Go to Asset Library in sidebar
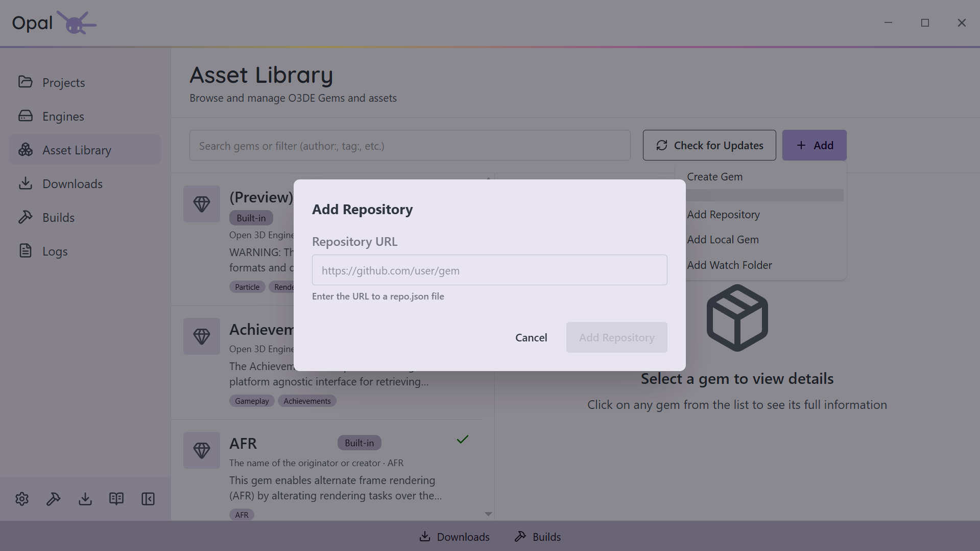 (85, 150)
